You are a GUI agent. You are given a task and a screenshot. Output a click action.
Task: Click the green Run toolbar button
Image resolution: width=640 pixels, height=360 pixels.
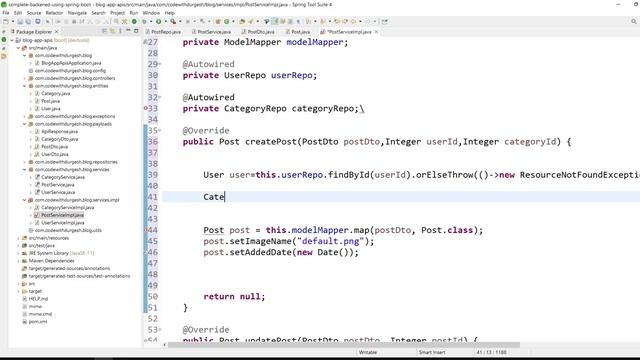(x=158, y=21)
